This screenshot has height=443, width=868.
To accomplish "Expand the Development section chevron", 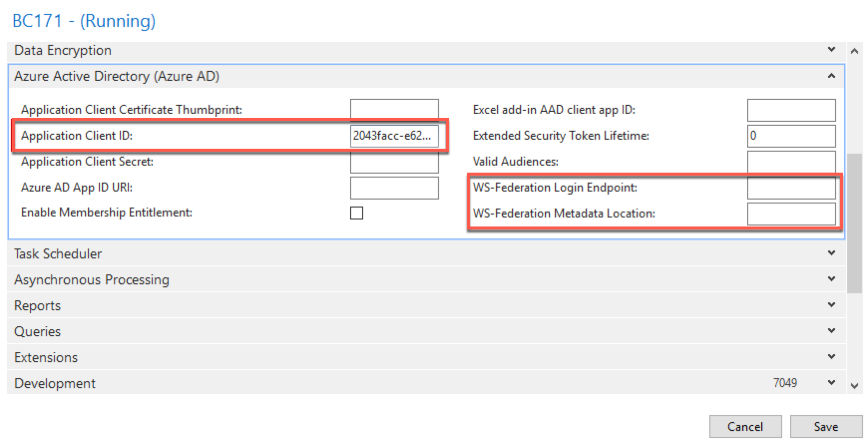I will point(831,383).
